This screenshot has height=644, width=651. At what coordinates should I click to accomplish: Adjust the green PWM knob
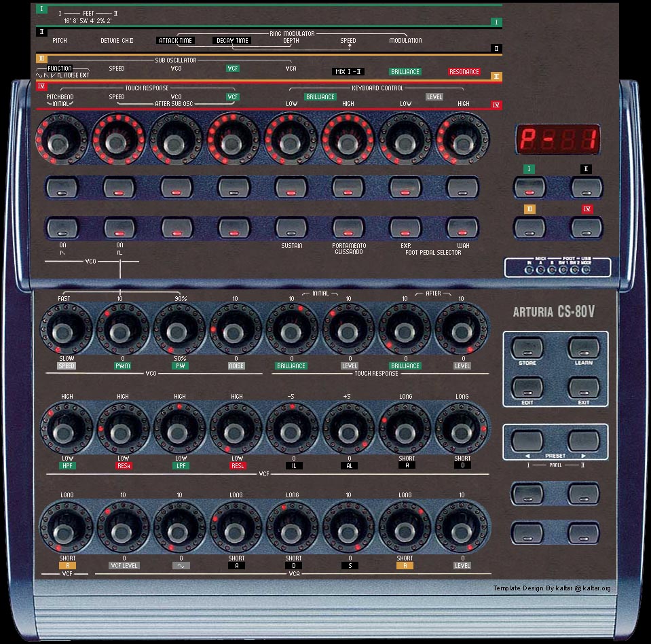pyautogui.click(x=122, y=329)
